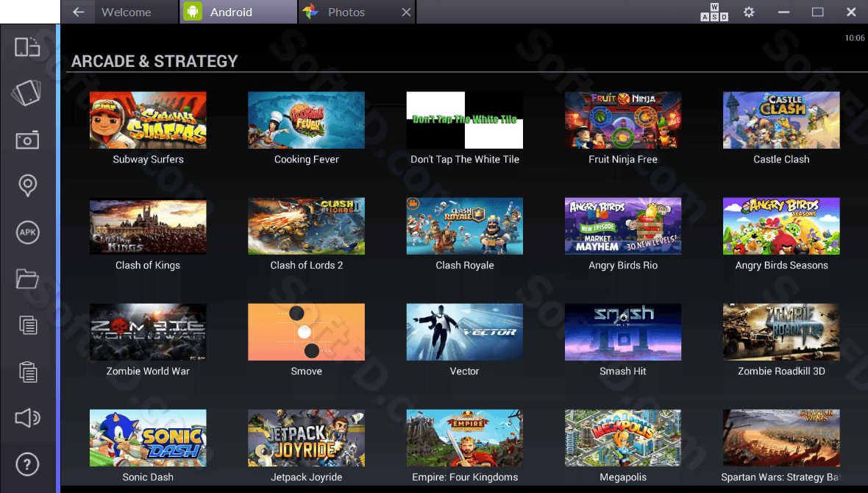The image size is (868, 493).
Task: Launch the Empire: Four Kingdoms thumbnail
Action: (464, 438)
